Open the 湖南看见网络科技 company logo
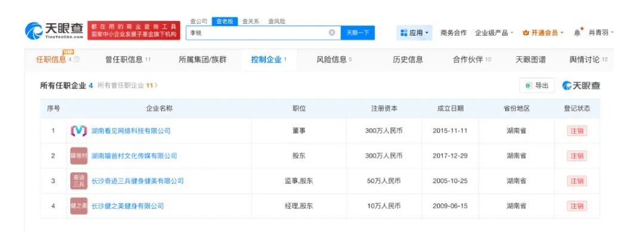644x241 pixels. pos(79,131)
